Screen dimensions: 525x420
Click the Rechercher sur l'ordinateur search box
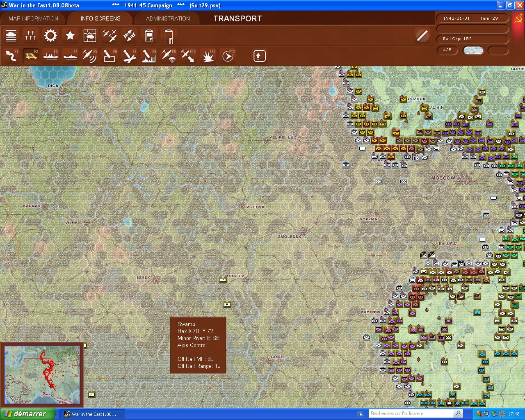click(x=411, y=413)
